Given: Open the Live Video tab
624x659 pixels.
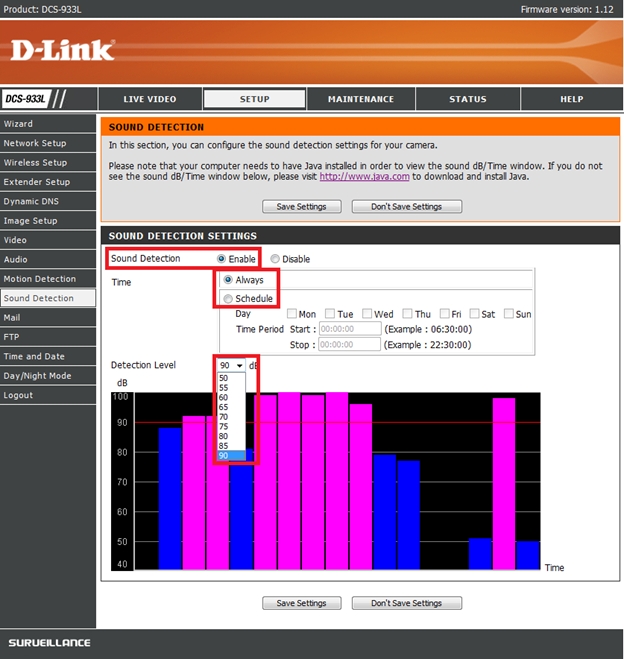Looking at the screenshot, I should coord(150,99).
